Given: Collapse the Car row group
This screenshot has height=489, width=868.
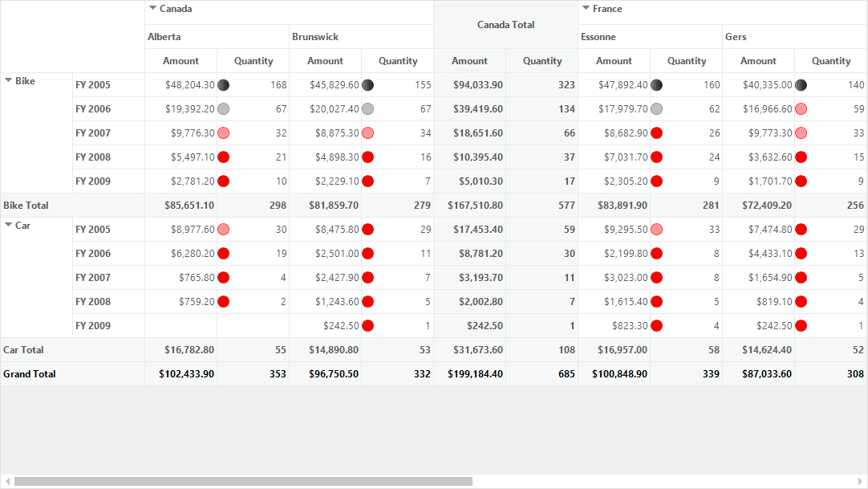Looking at the screenshot, I should coord(8,225).
